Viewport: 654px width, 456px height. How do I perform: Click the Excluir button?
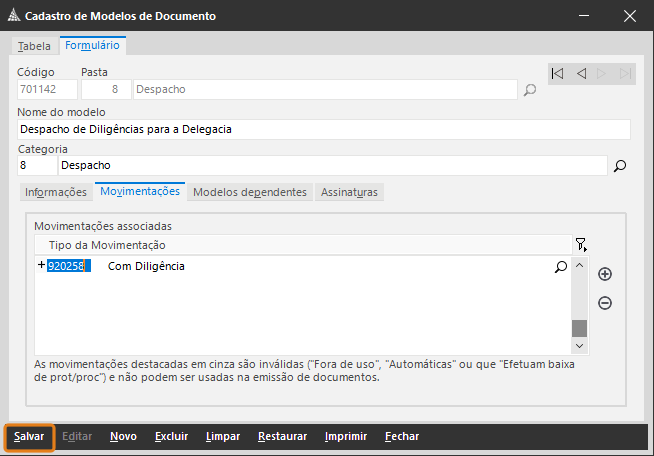tap(171, 437)
